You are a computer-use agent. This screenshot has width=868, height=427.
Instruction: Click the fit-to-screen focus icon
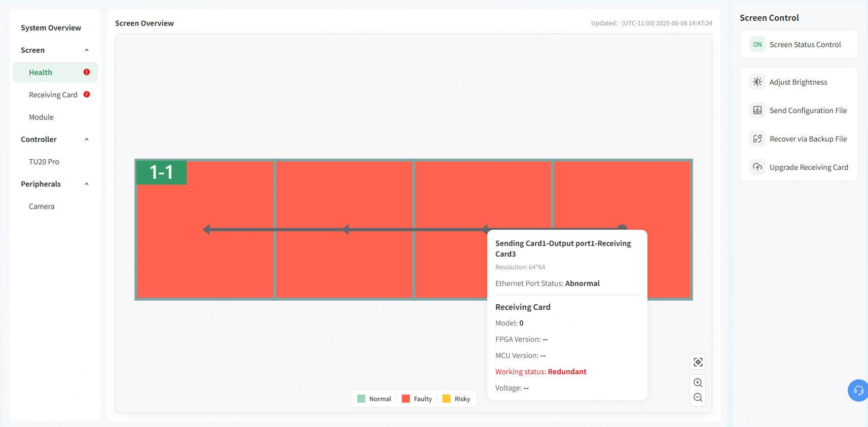point(698,362)
